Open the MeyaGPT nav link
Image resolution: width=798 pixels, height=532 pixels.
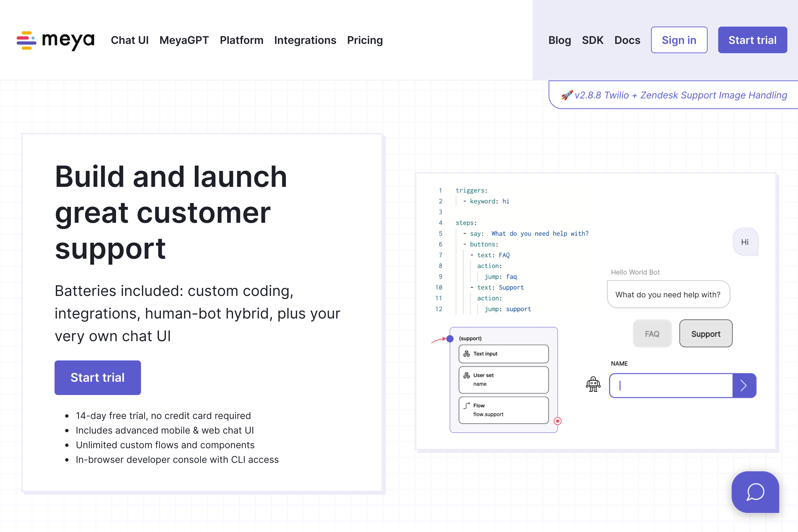tap(184, 40)
